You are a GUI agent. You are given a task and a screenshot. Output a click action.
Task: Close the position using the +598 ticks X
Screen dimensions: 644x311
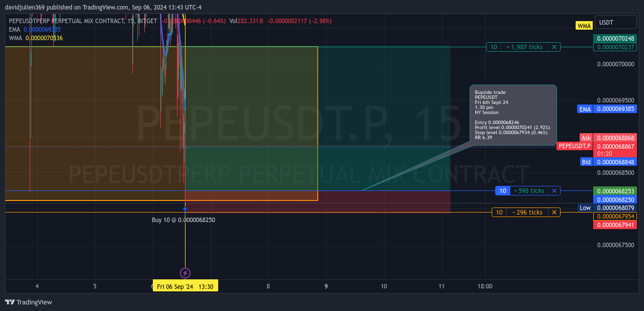tap(554, 190)
